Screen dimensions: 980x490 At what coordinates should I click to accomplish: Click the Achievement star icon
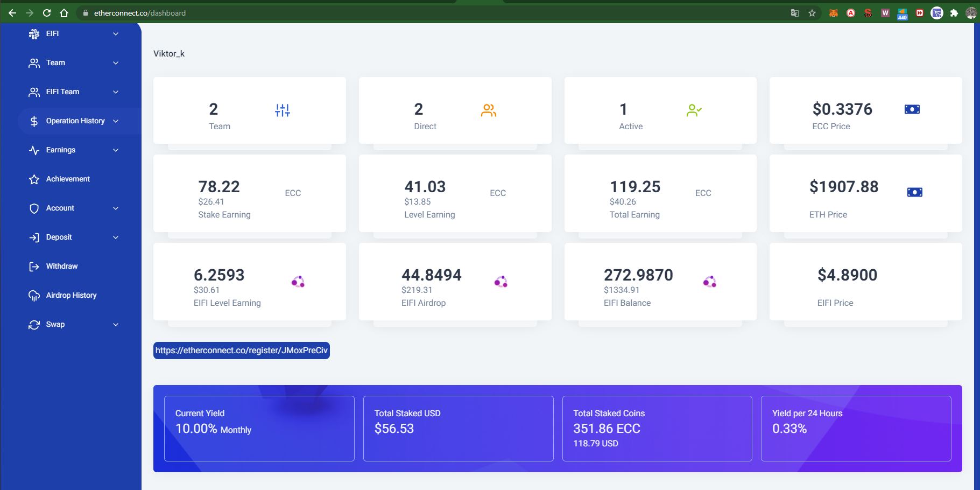pyautogui.click(x=34, y=179)
